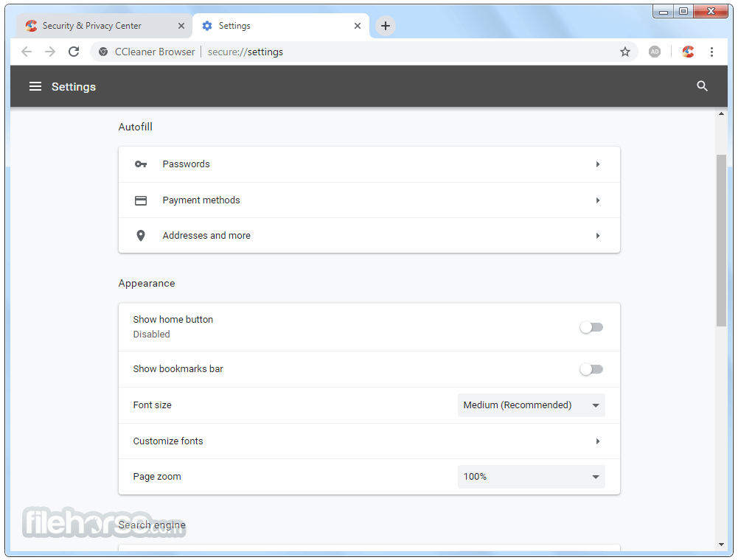Click the Disabled status text
The height and width of the screenshot is (560, 738).
(x=152, y=334)
